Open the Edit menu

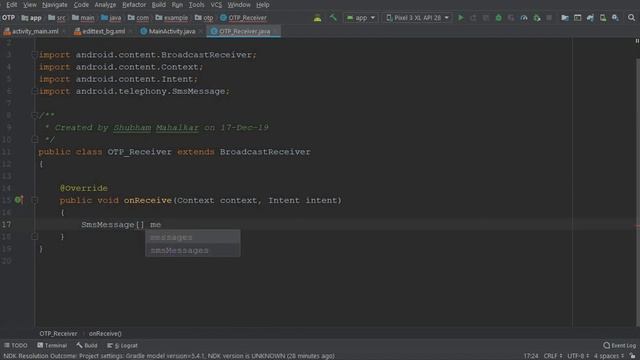(11, 5)
